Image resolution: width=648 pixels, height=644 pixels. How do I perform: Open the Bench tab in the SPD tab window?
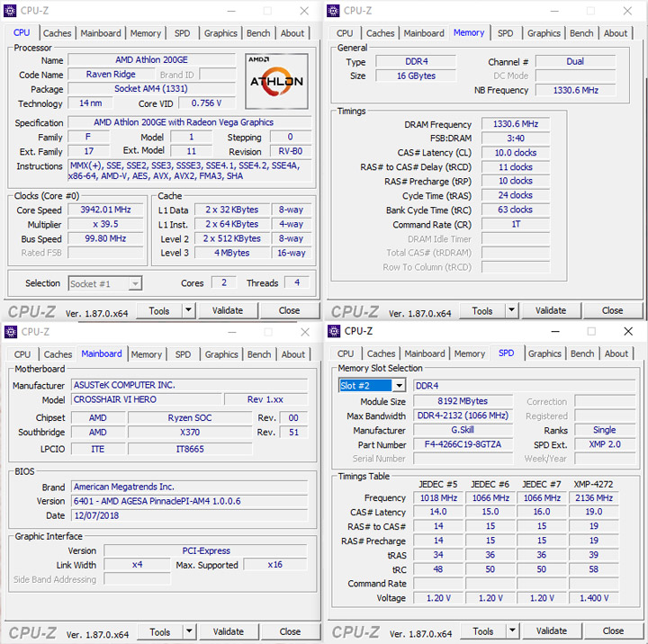pyautogui.click(x=582, y=353)
